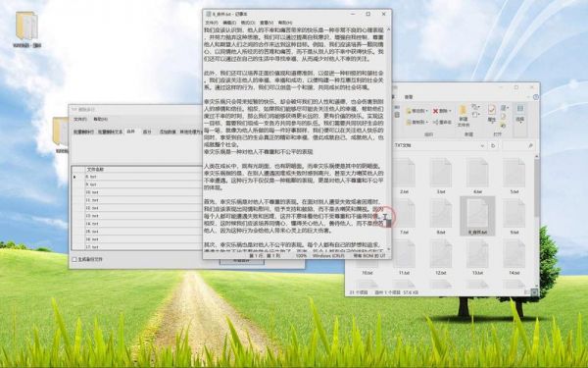Select file 13.txt in Explorer
The height and width of the screenshot is (368, 588).
click(477, 257)
